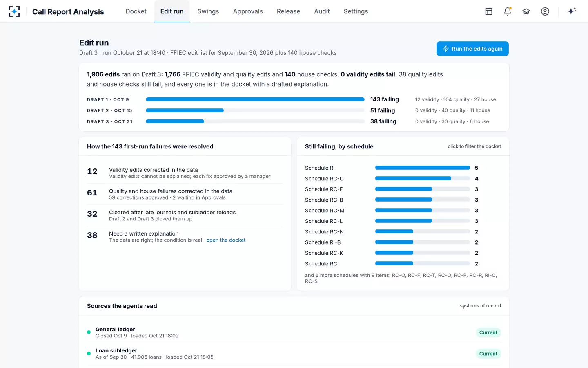Filter docket by Schedule RI-B
This screenshot has width=588, height=368.
pos(403,242)
